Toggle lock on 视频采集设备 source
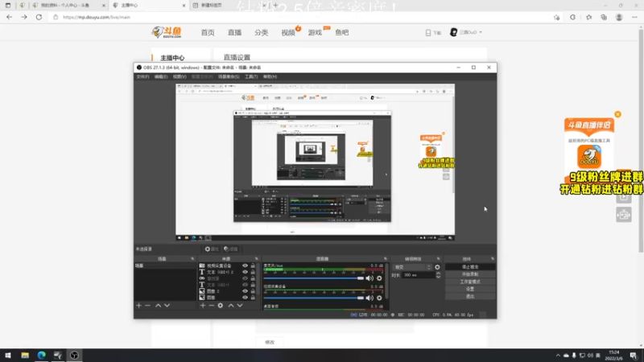 [253, 266]
